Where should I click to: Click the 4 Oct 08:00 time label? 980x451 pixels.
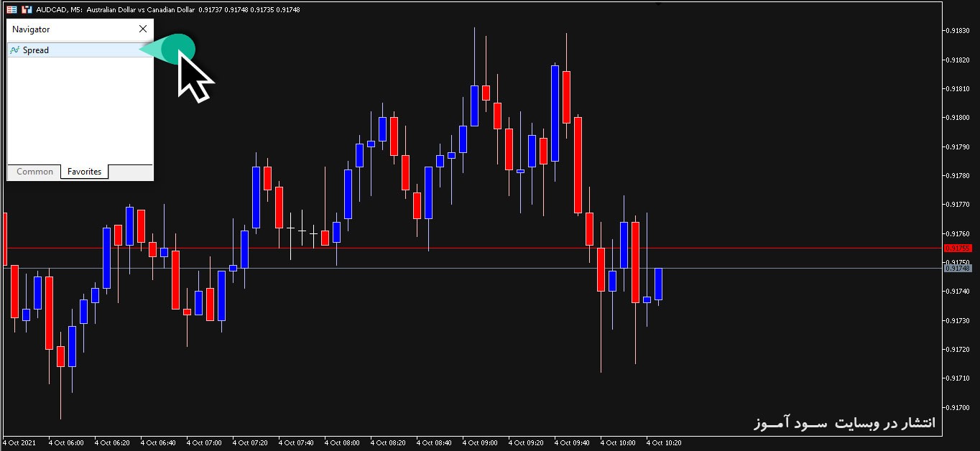coord(341,443)
